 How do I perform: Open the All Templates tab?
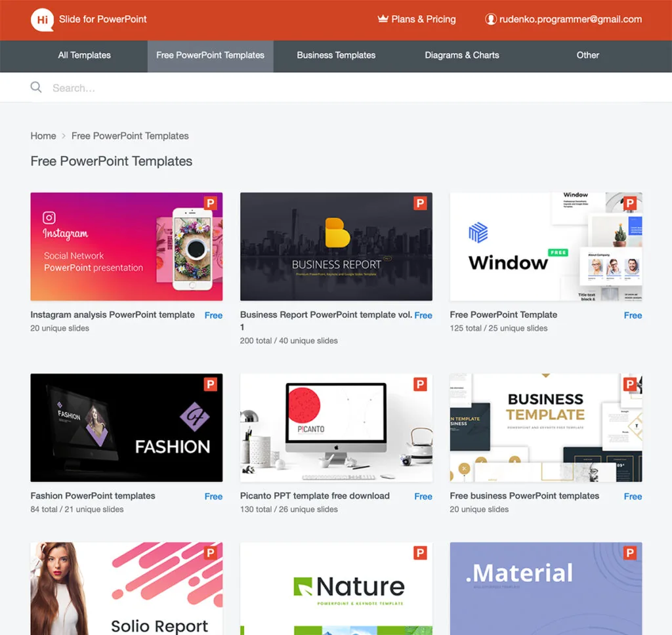[x=85, y=55]
